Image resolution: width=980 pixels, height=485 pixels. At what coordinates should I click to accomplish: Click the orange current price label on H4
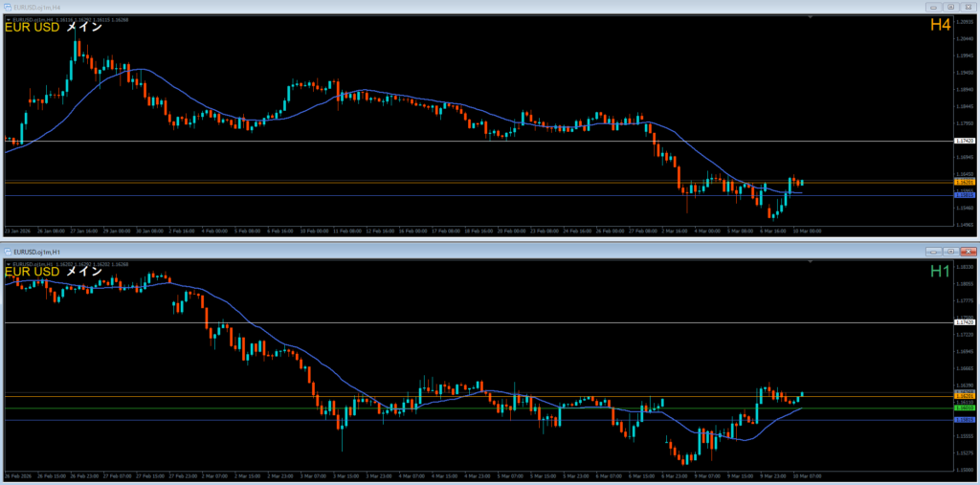965,181
